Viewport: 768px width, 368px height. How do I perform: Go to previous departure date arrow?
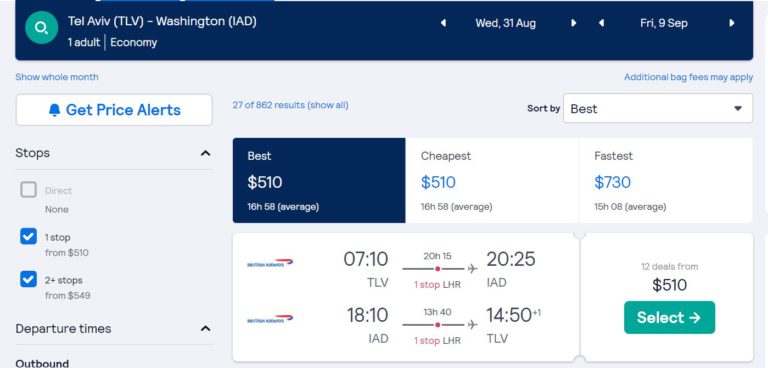pos(443,23)
